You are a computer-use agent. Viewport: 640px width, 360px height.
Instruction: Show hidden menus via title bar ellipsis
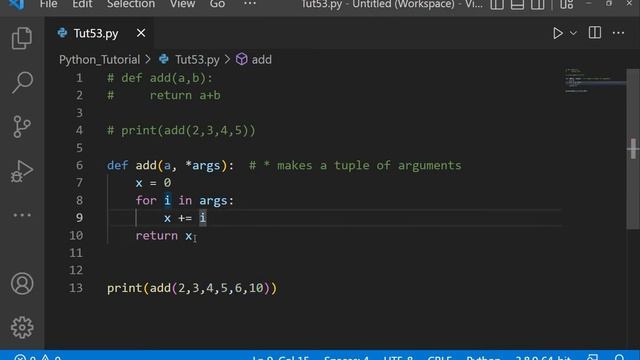click(x=250, y=4)
